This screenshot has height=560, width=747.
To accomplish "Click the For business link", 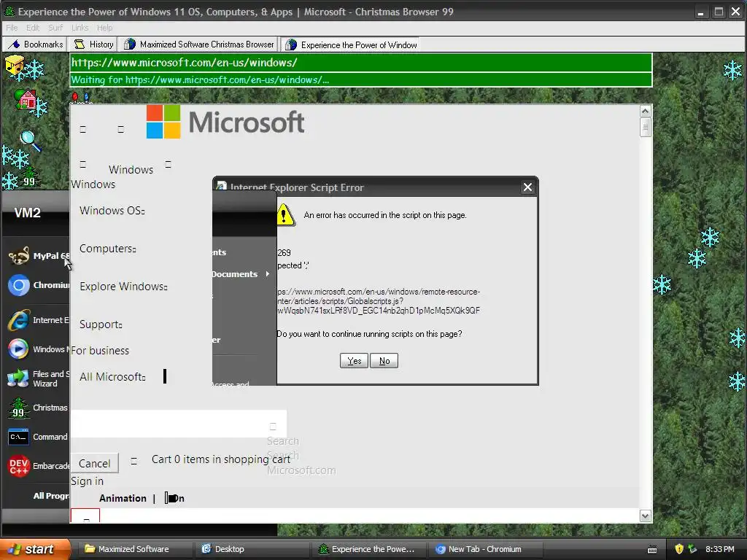I will (x=100, y=351).
